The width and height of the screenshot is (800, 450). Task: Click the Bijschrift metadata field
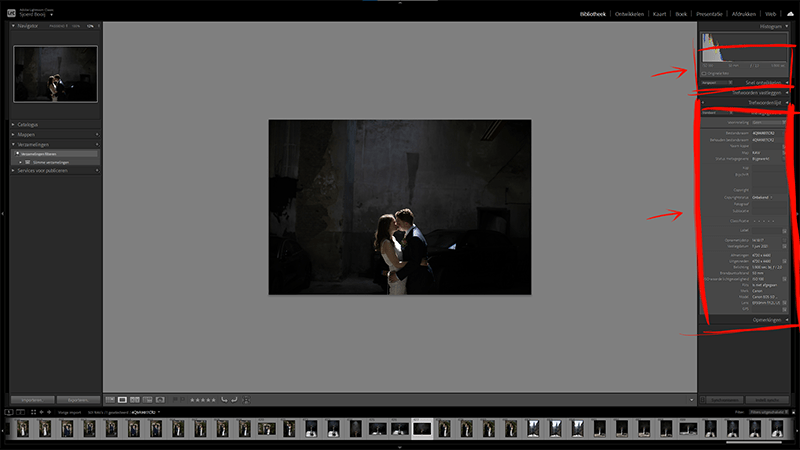point(768,178)
